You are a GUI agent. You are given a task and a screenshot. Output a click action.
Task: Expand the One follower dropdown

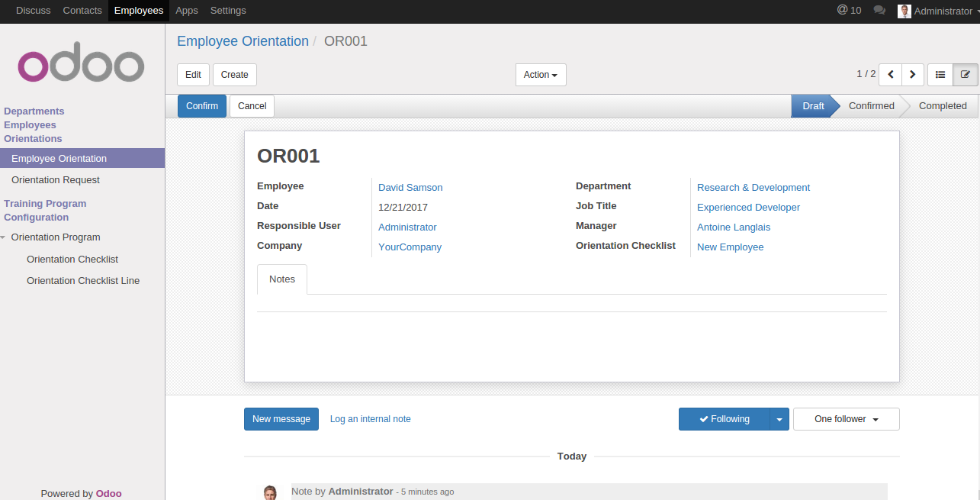pos(847,419)
